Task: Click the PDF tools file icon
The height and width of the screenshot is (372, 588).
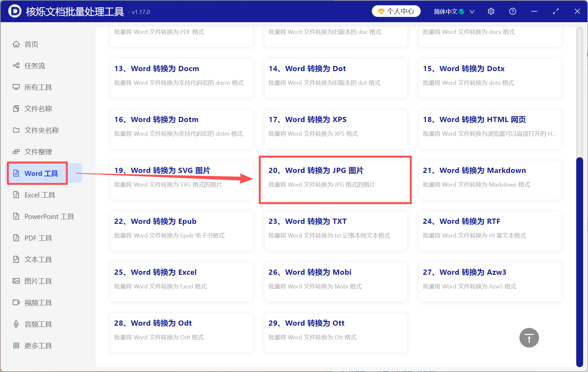Action: click(16, 238)
